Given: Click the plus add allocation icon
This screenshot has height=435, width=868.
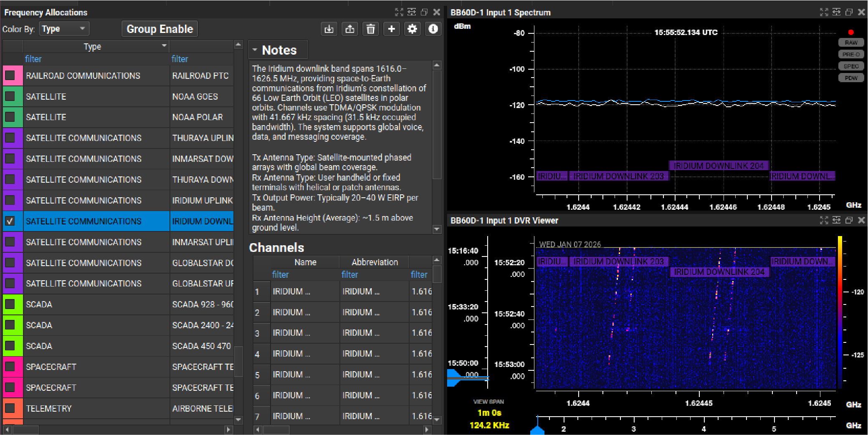Looking at the screenshot, I should (x=391, y=29).
